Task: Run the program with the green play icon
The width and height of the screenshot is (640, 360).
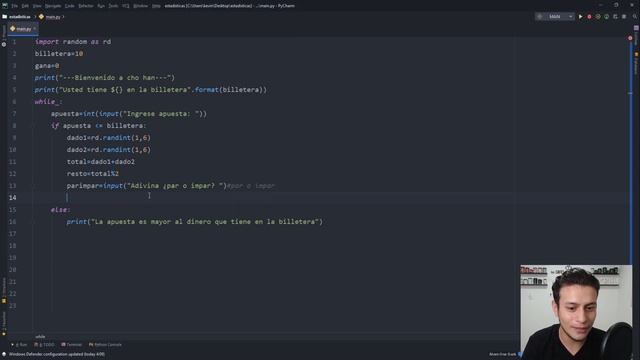Action: (580, 17)
